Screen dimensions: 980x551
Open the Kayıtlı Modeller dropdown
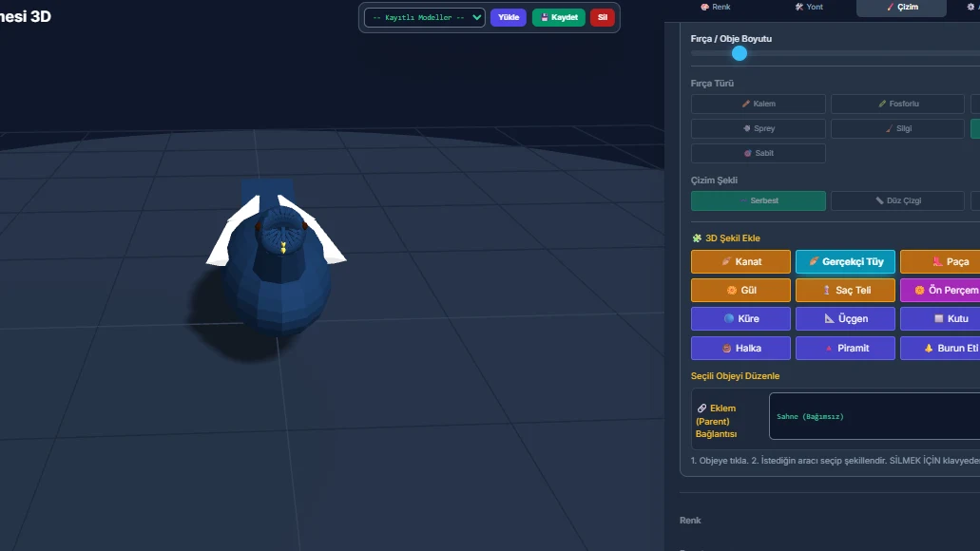424,17
